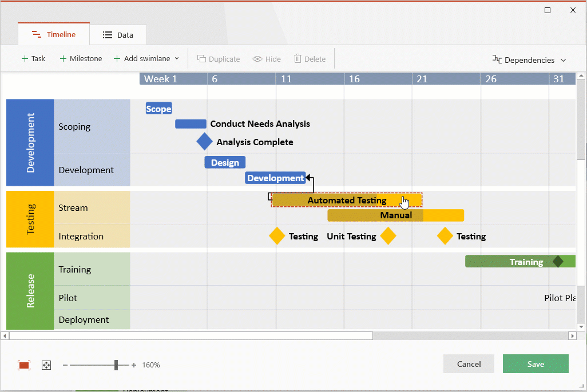Switch to the Data tab
587x392 pixels.
[118, 34]
